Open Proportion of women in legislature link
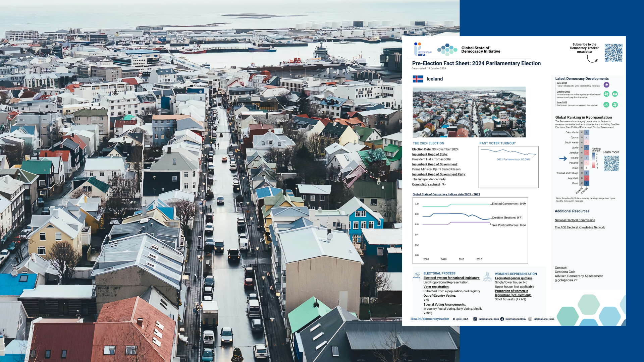 click(513, 293)
